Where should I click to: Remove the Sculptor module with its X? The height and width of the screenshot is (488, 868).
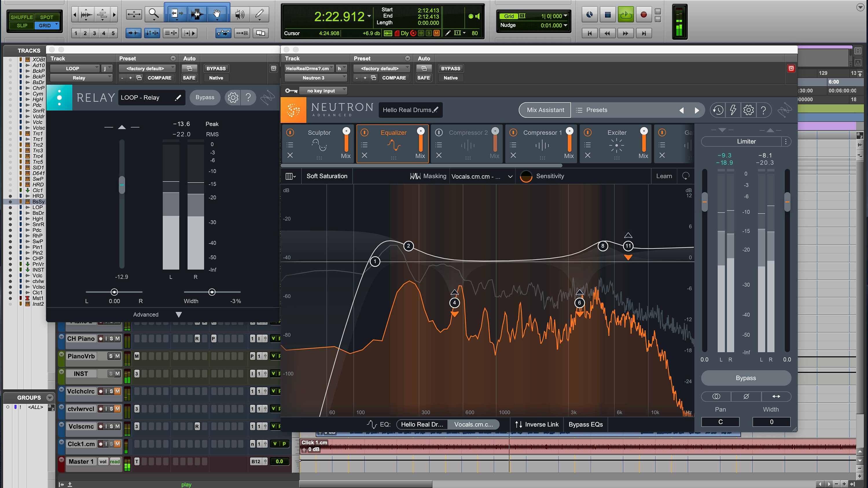[290, 155]
